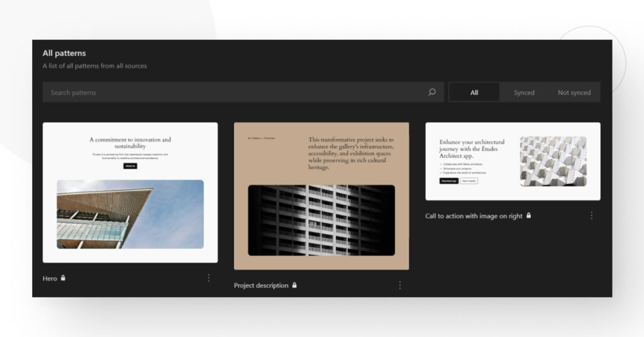Focus the Search patterns field
Viewport: 644px width, 337px height.
243,92
